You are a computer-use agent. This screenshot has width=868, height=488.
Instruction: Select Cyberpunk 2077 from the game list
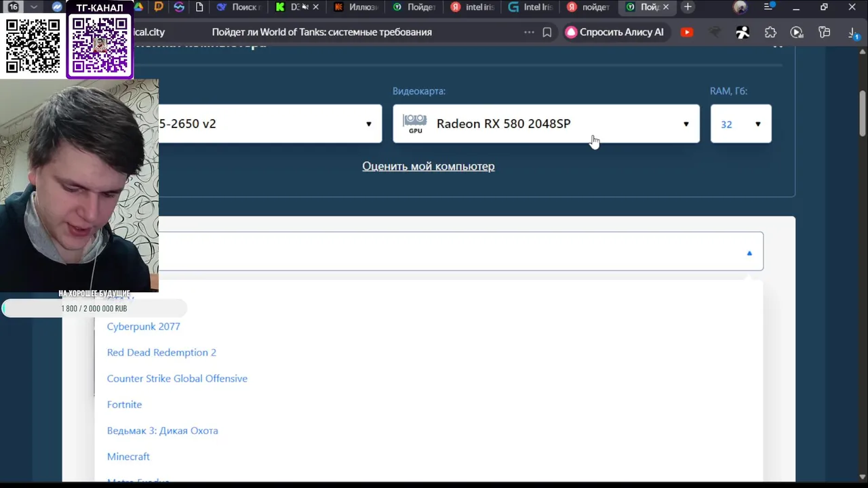click(x=143, y=326)
